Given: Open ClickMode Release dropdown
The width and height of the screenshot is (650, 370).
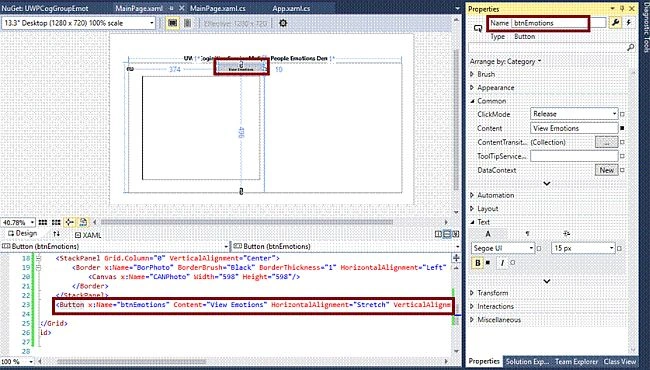Looking at the screenshot, I should click(574, 114).
